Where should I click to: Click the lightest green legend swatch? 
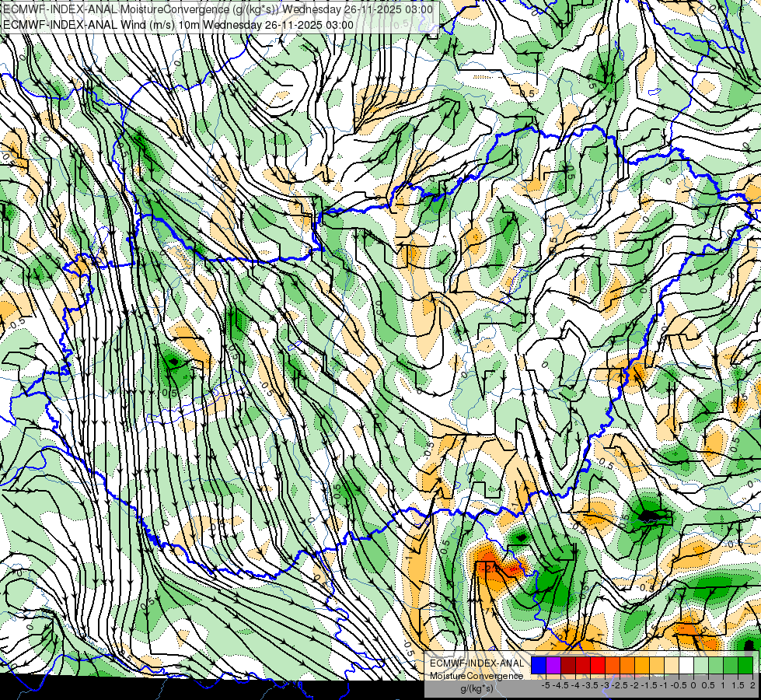(701, 665)
